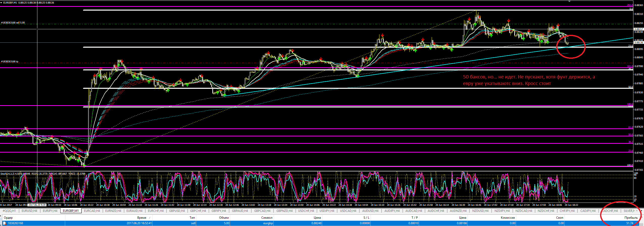Open the EURGBP,M1 chart title dropdown arrow

pos(2,3)
